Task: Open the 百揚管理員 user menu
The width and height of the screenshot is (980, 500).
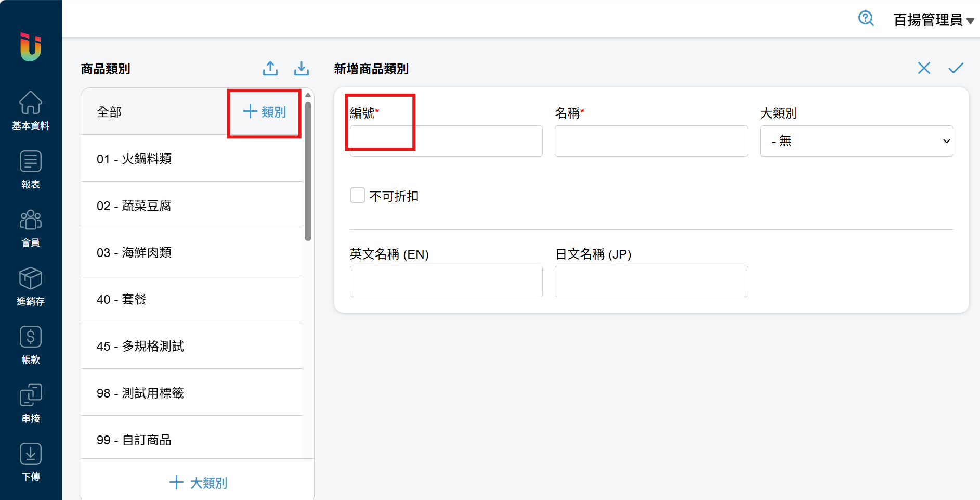Action: point(933,20)
